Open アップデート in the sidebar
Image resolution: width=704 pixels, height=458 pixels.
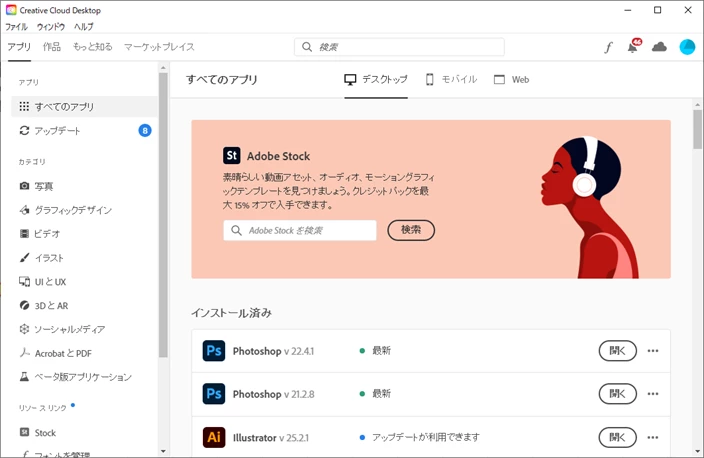pos(84,131)
